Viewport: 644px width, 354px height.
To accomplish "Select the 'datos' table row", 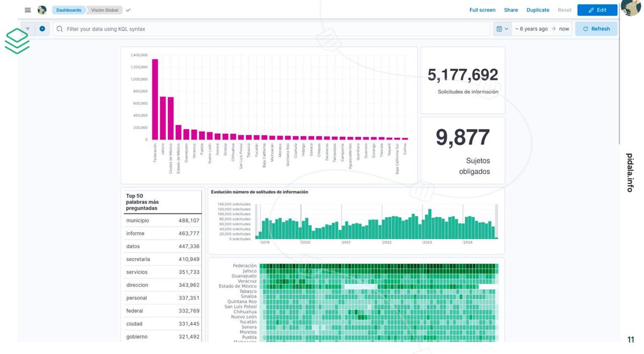I will (x=163, y=246).
